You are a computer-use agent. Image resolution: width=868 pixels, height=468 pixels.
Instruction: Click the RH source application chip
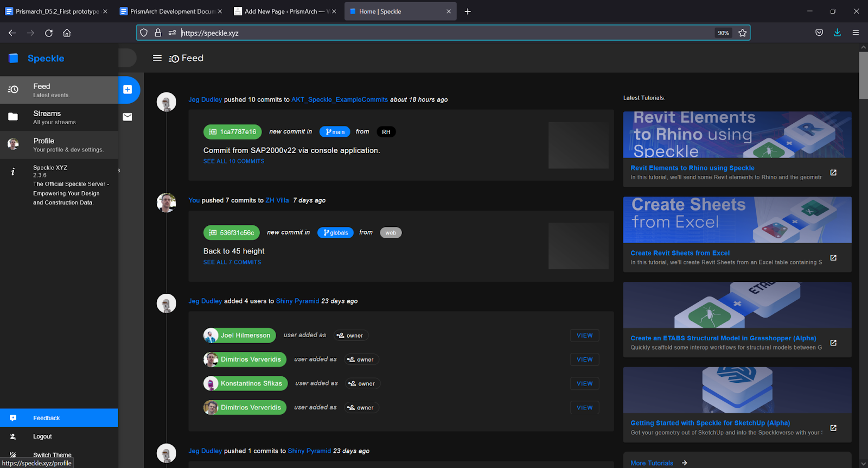tap(386, 132)
